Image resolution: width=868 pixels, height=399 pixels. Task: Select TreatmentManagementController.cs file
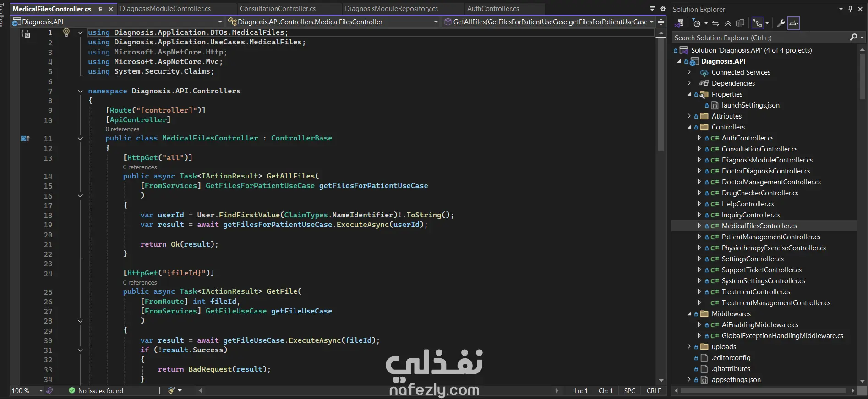click(x=776, y=303)
